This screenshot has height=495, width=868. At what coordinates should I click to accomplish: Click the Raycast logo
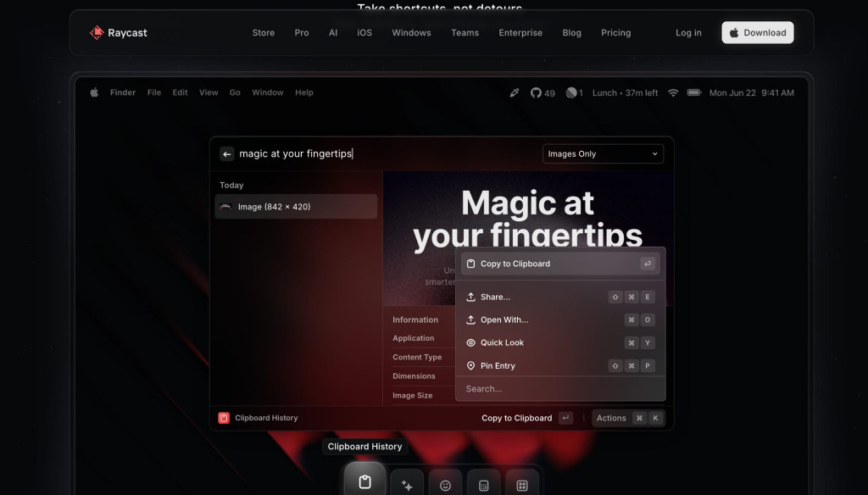tap(119, 33)
